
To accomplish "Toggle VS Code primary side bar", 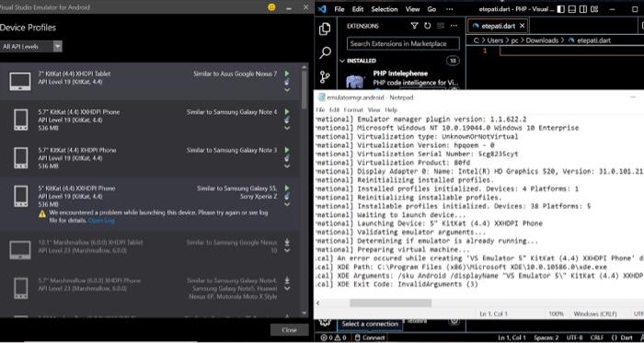I will [561, 9].
